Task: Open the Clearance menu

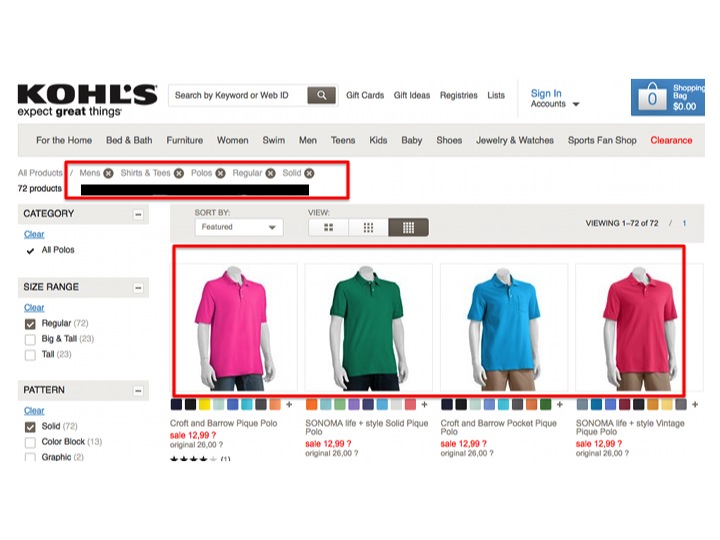Action: click(671, 140)
